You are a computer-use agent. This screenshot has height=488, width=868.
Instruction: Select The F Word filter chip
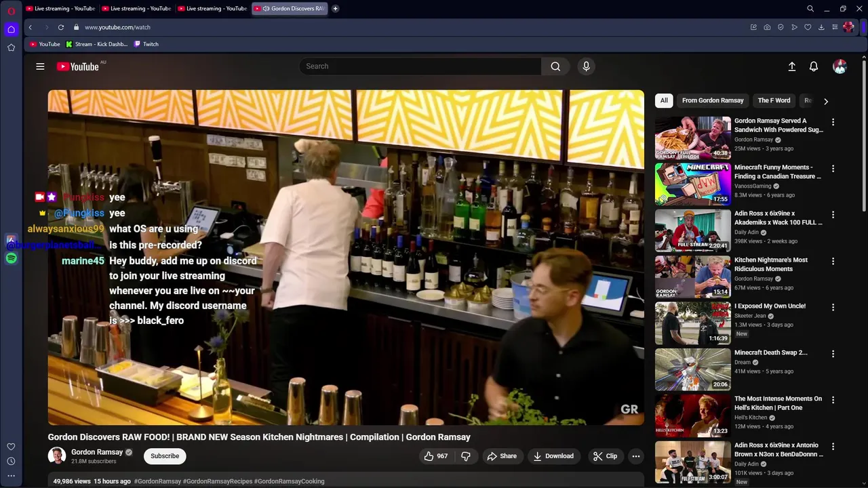tap(774, 100)
